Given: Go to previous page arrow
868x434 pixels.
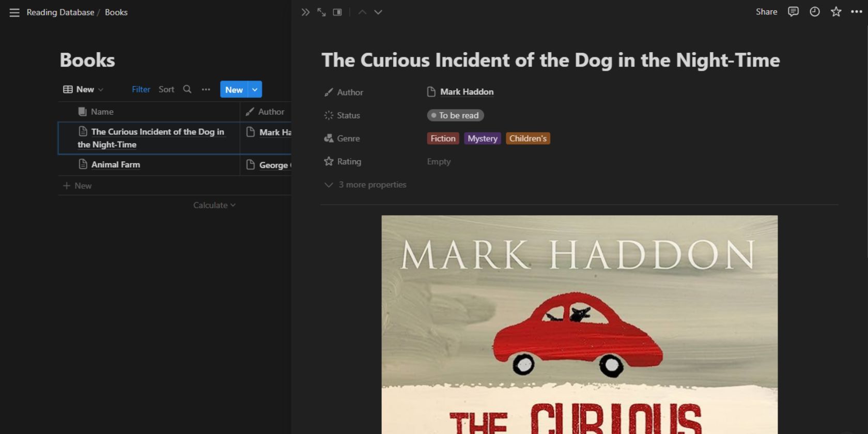Looking at the screenshot, I should coord(362,12).
